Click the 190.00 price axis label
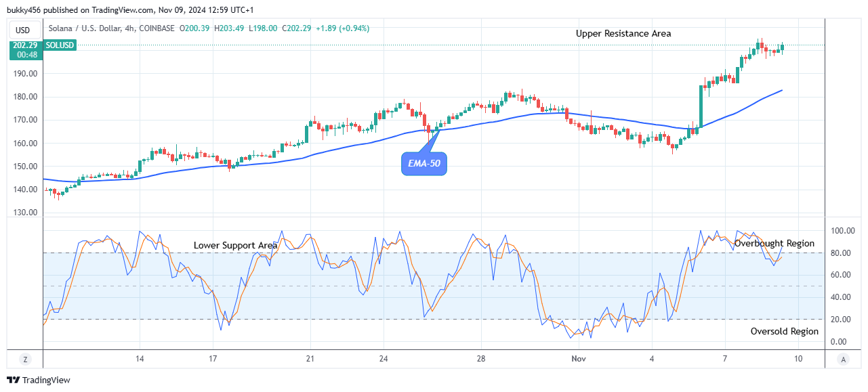Viewport: 868px width, 392px height. click(x=24, y=74)
